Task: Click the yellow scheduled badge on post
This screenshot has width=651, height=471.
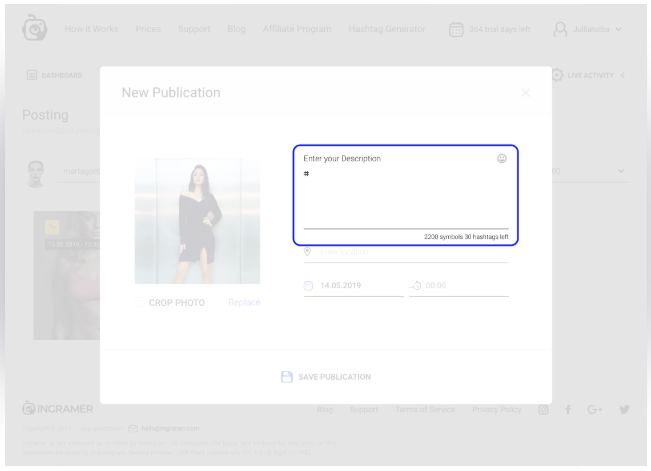Action: click(x=52, y=227)
